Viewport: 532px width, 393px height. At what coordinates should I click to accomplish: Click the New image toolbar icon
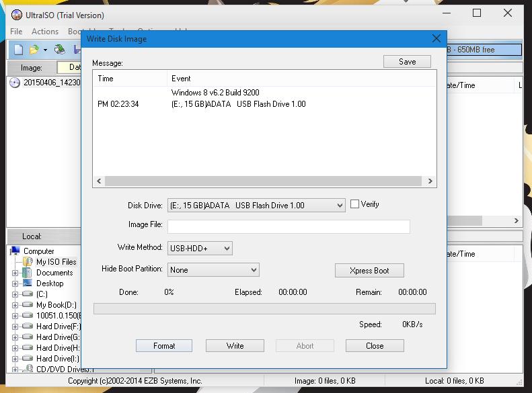(18, 50)
